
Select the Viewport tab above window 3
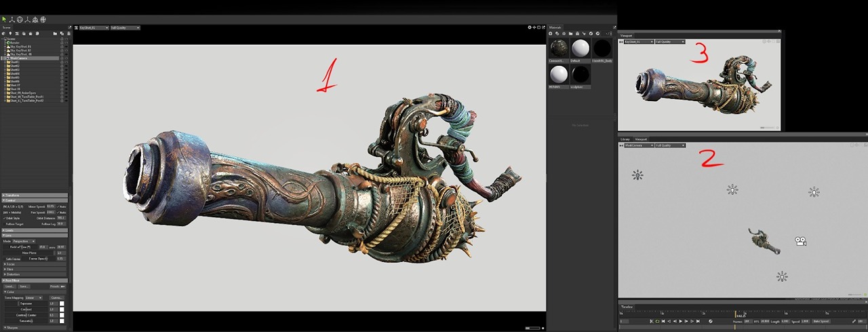pos(627,36)
